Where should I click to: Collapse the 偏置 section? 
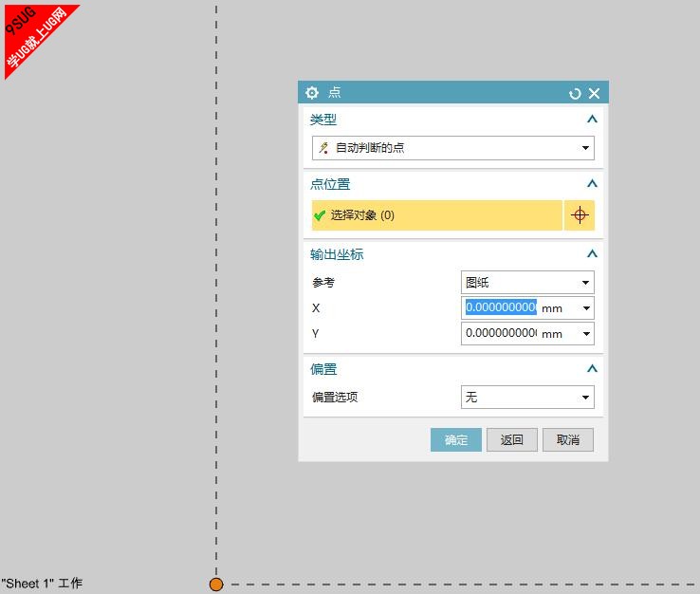[x=592, y=368]
